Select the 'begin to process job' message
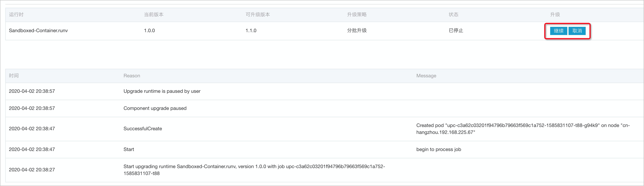The image size is (644, 186). [x=439, y=149]
